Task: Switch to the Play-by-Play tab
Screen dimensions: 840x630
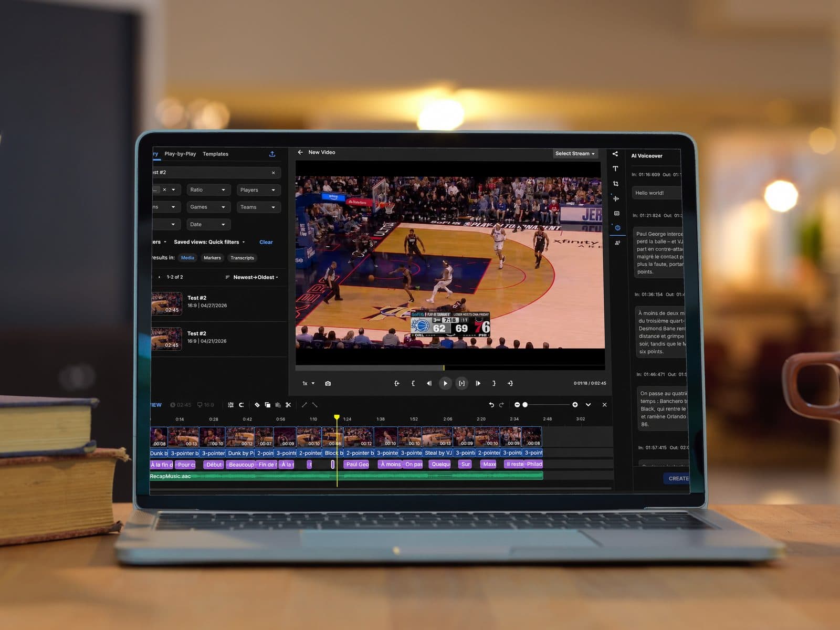Action: pos(180,154)
